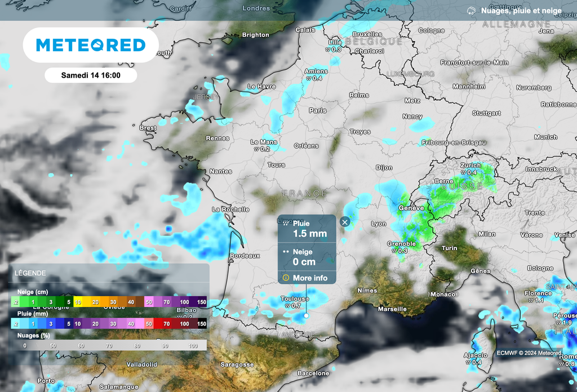577x392 pixels.
Task: Click the Nuages 50% legend scale segment
Action: pyautogui.click(x=53, y=345)
